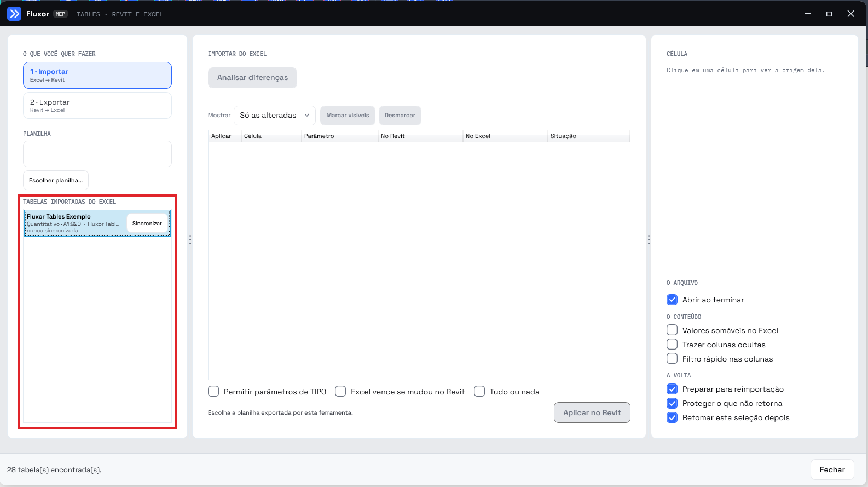This screenshot has width=868, height=487.
Task: Click the Aplicar column header
Action: 225,136
